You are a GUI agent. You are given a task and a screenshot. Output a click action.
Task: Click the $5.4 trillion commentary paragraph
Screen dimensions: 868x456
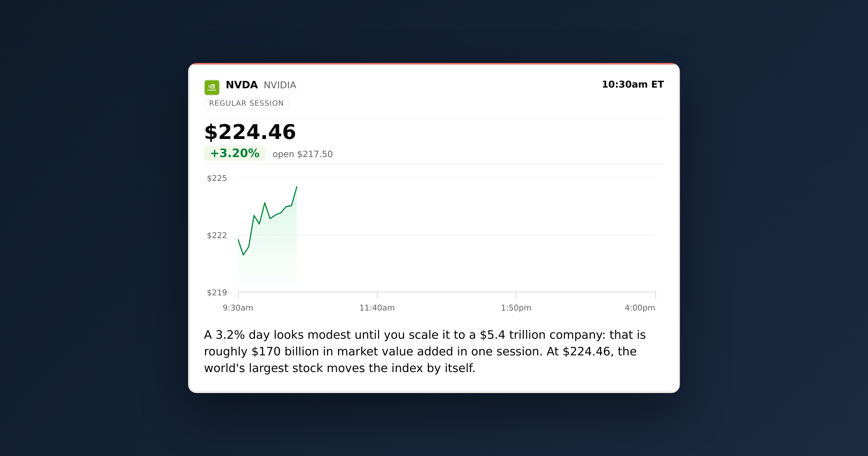pos(425,351)
